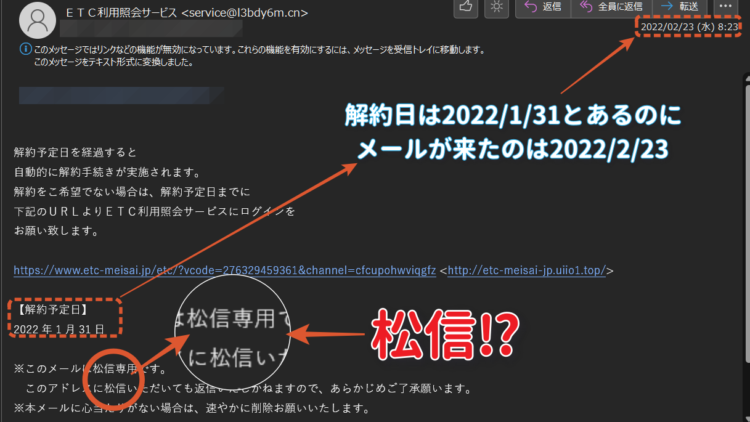Reply with the 返信 button

point(543,7)
